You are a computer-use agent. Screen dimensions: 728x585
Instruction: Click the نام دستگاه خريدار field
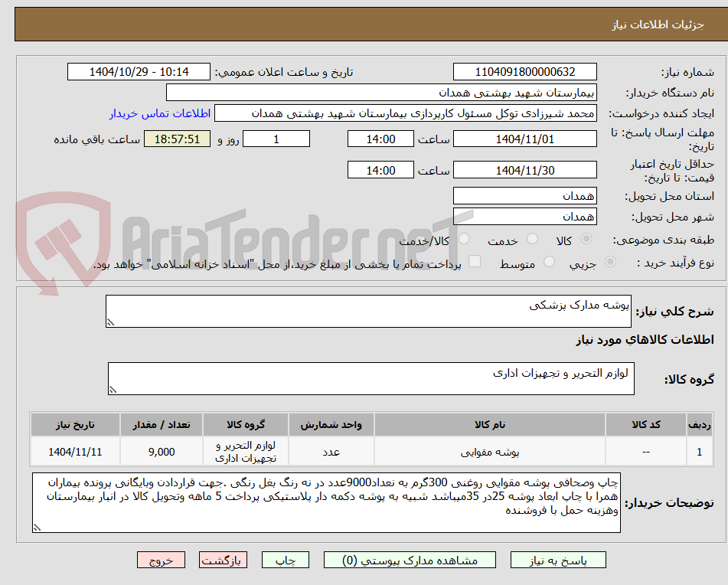coord(381,93)
